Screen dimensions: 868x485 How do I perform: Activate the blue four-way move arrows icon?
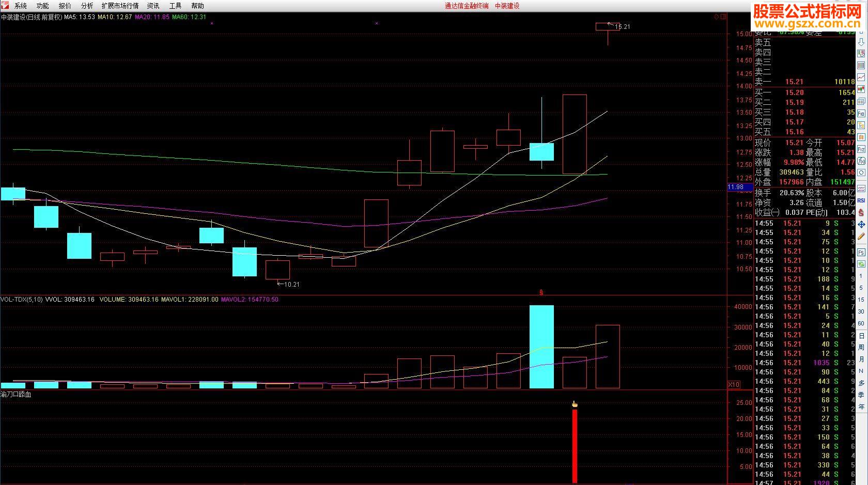click(861, 225)
